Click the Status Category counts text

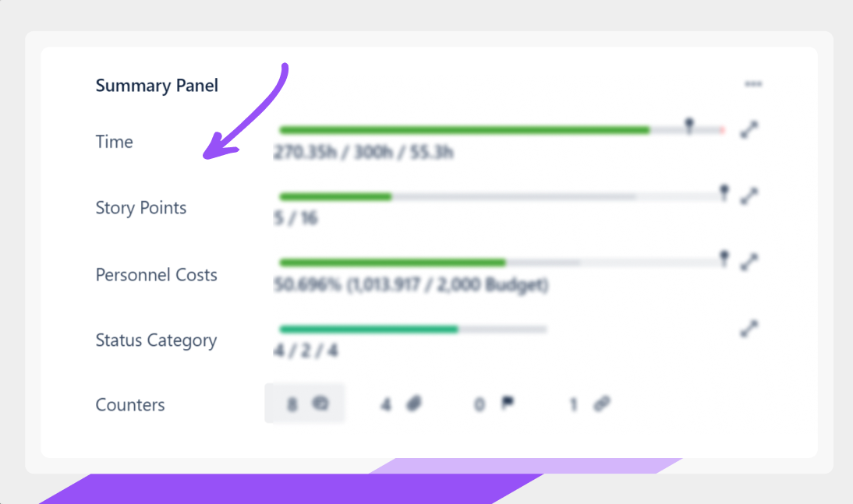pyautogui.click(x=306, y=351)
